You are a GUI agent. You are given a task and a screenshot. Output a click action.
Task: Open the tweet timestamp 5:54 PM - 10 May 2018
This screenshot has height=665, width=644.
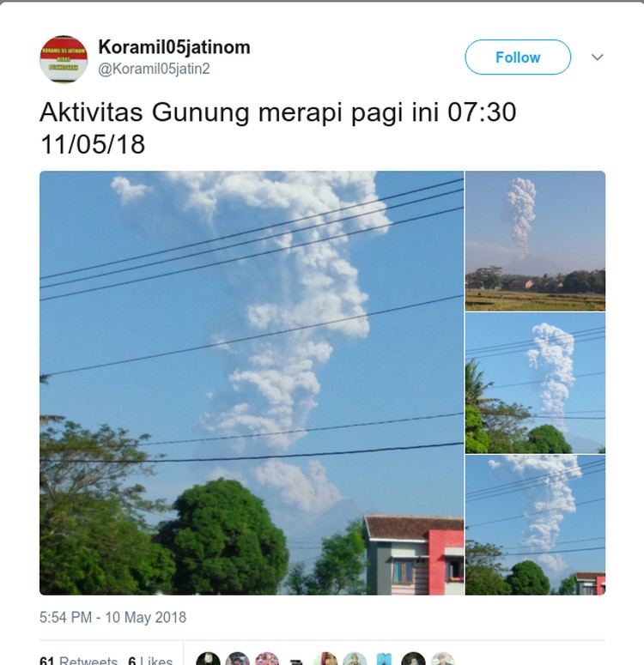(x=113, y=617)
